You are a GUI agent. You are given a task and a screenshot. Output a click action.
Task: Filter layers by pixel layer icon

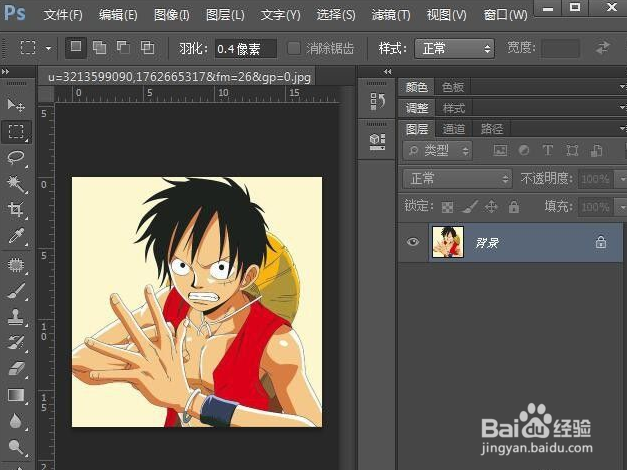500,151
